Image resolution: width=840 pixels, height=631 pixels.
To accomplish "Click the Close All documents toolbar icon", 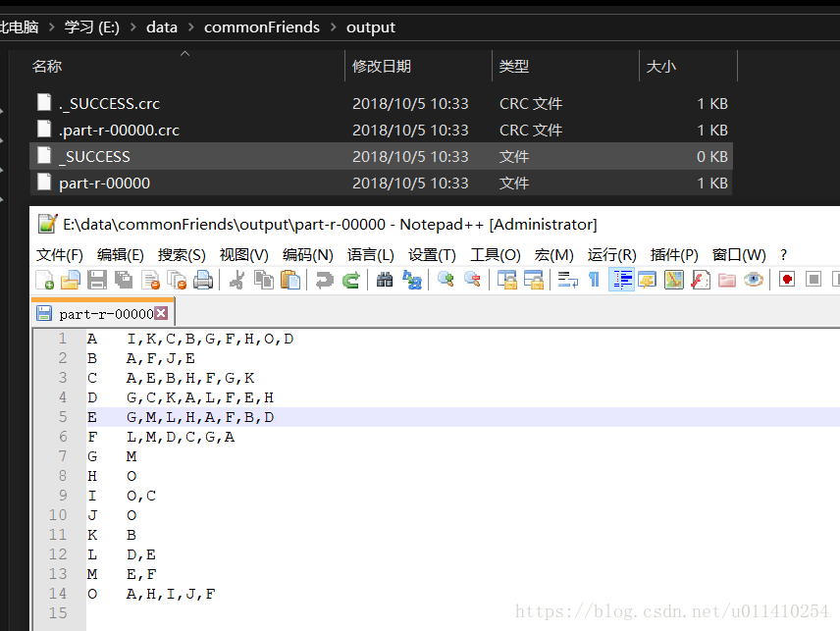I will (x=177, y=280).
